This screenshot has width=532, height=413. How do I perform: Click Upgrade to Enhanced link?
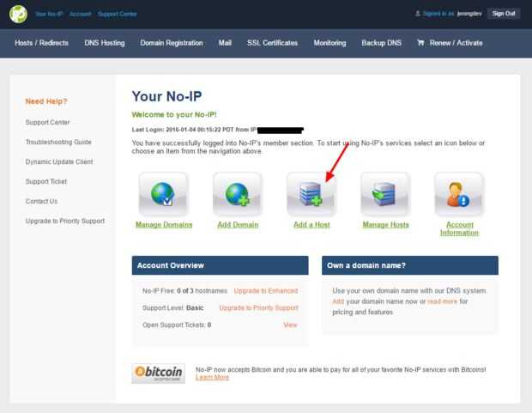coord(266,291)
